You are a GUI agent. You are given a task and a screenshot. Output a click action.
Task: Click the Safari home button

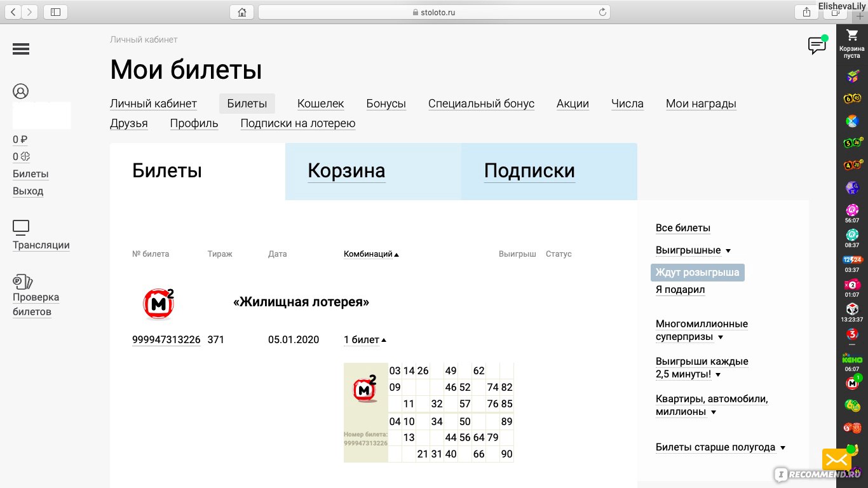[x=241, y=12]
